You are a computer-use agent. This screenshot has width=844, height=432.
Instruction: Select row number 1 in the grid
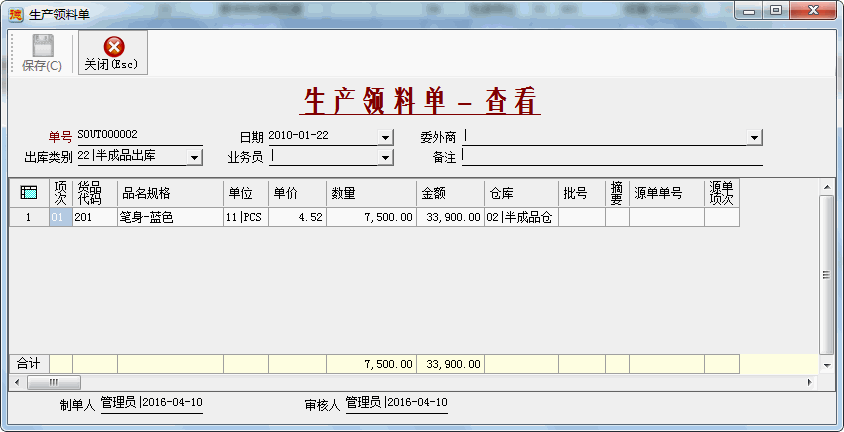[x=29, y=217]
